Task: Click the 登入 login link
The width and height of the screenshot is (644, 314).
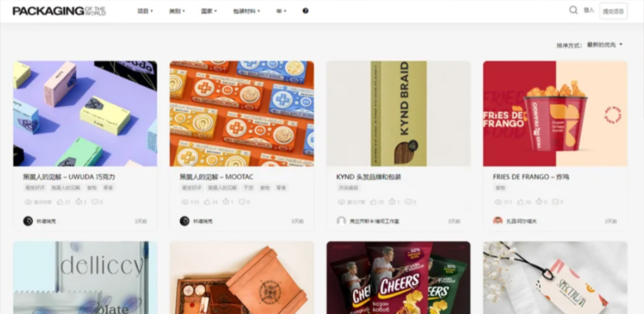Action: point(589,10)
